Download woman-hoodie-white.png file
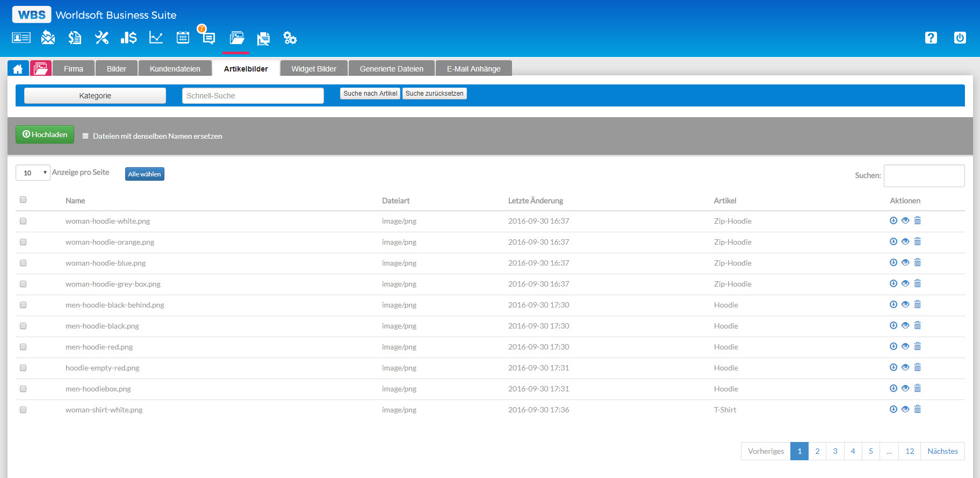This screenshot has width=980, height=478. tap(893, 220)
